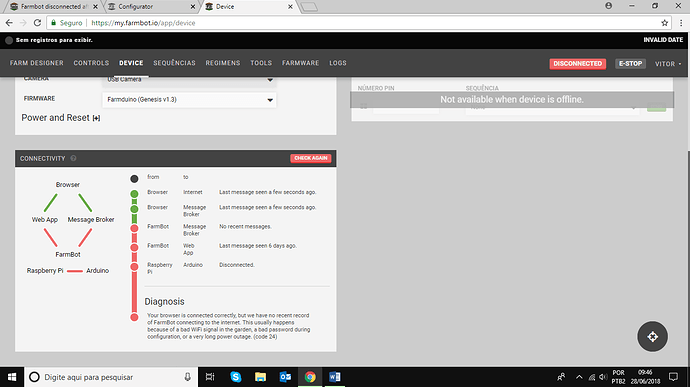Click the microphone icon in taskbar search

point(187,377)
